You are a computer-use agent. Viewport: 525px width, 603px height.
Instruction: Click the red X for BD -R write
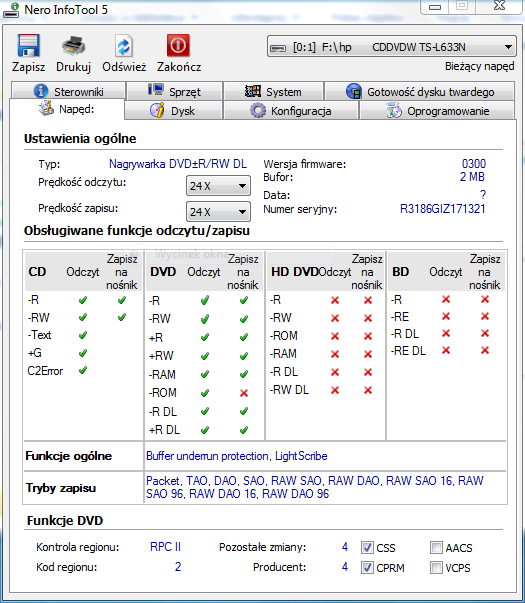[485, 299]
